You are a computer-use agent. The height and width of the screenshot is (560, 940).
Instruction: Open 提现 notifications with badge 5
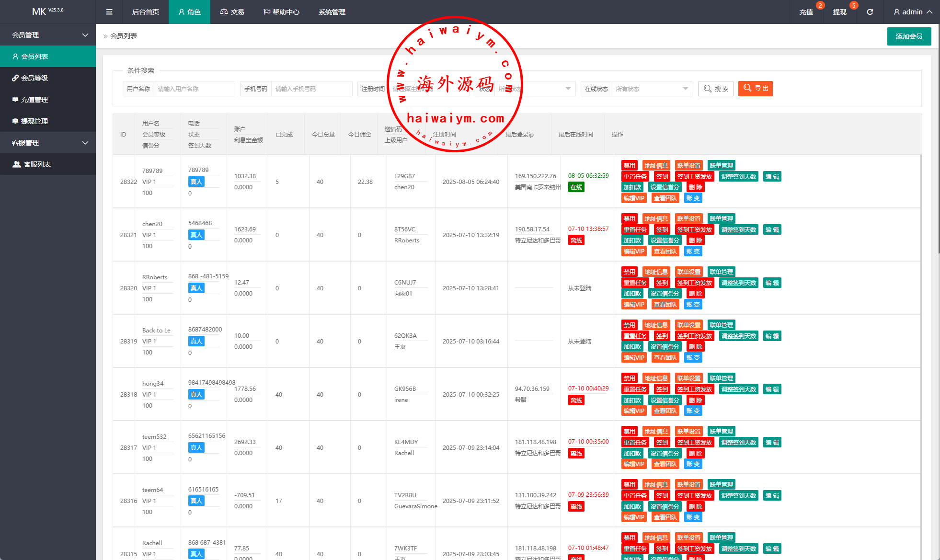pos(839,12)
